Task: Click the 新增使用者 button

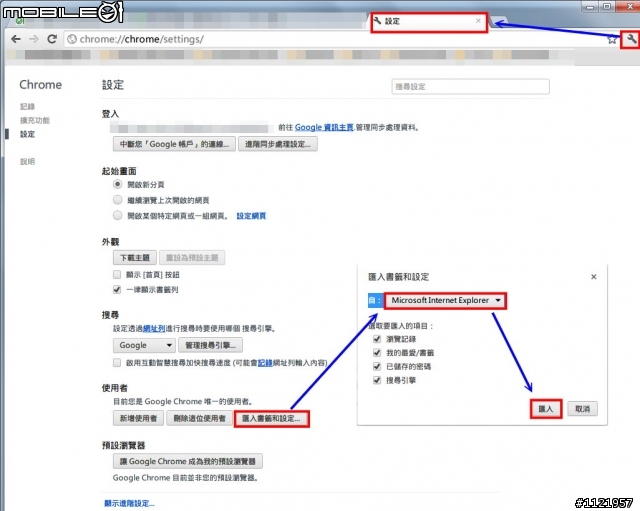Action: [138, 418]
